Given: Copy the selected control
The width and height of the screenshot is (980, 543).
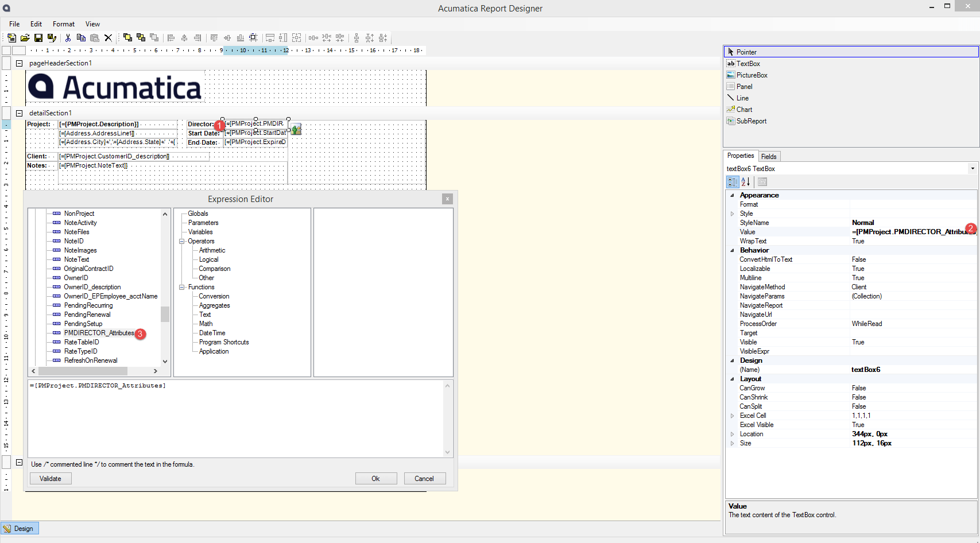Looking at the screenshot, I should (x=81, y=38).
